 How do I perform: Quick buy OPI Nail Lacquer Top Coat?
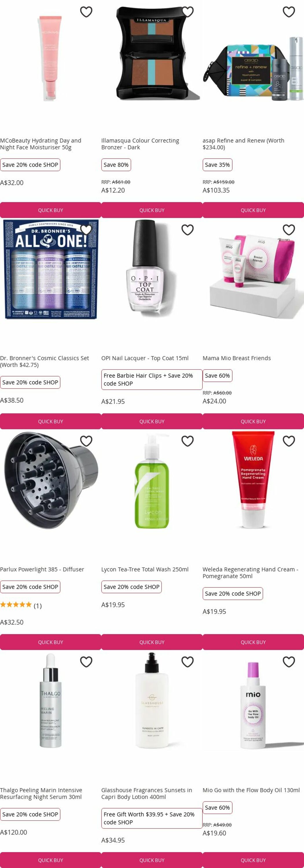point(152,421)
